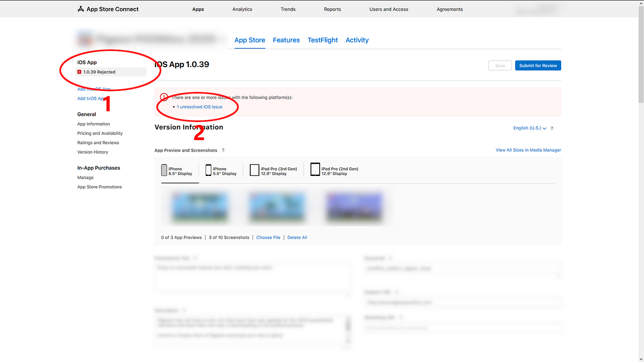644x362 pixels.
Task: Select the third screenshot thumbnail
Action: coord(354,207)
